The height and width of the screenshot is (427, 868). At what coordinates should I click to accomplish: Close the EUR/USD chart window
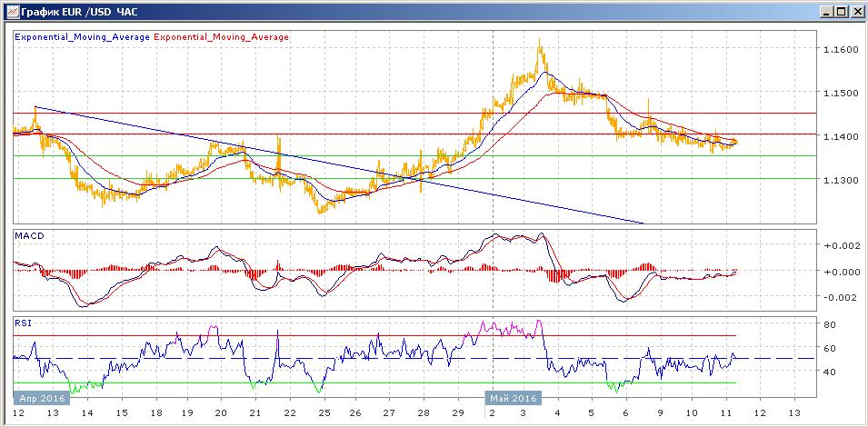pos(855,12)
